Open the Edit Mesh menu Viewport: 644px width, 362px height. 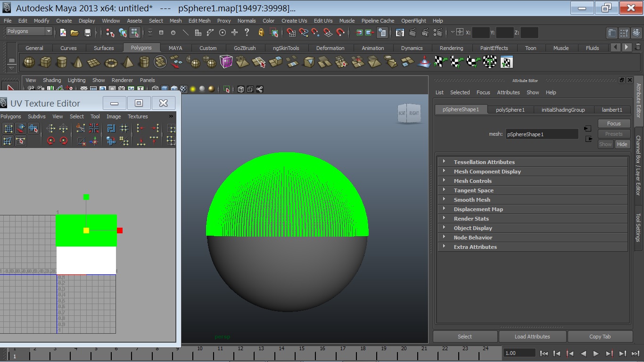[199, 21]
